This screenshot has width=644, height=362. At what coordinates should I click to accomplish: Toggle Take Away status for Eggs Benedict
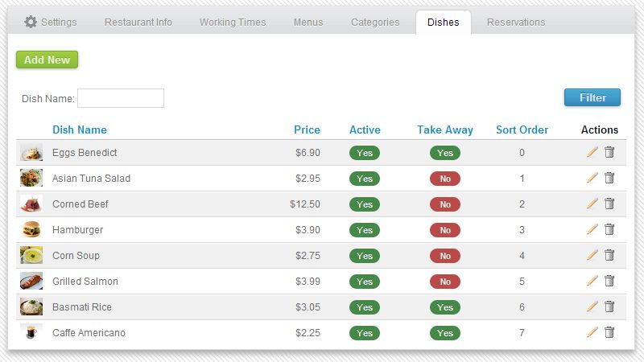445,153
